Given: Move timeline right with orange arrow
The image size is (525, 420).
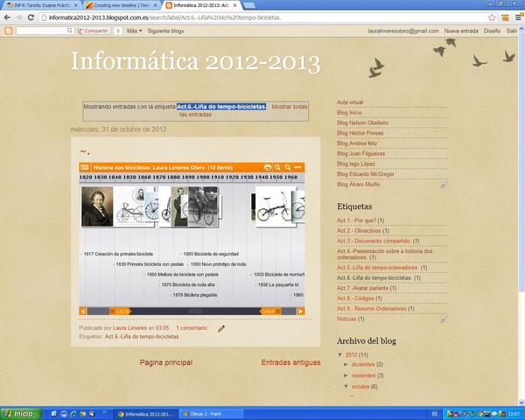Looking at the screenshot, I should pos(301,311).
